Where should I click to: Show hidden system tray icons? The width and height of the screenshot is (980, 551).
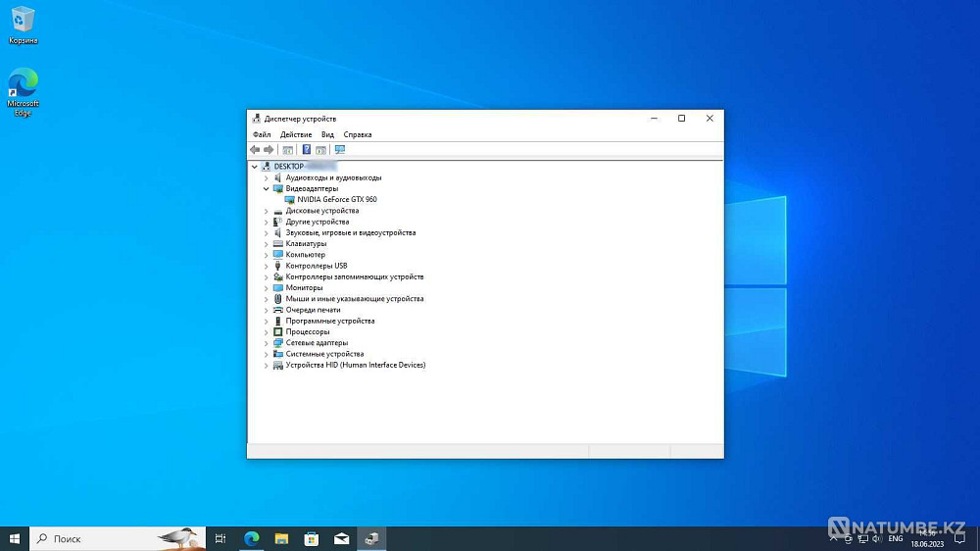[x=833, y=538]
